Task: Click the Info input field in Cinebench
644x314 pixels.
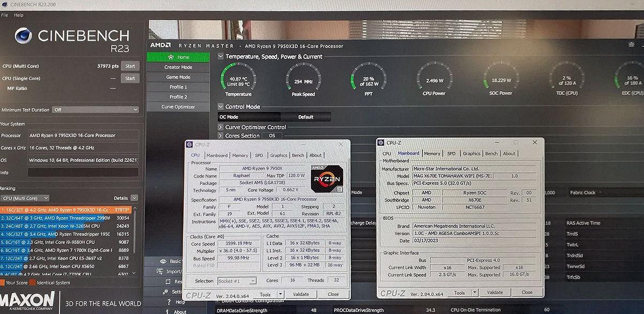Action: 83,173
